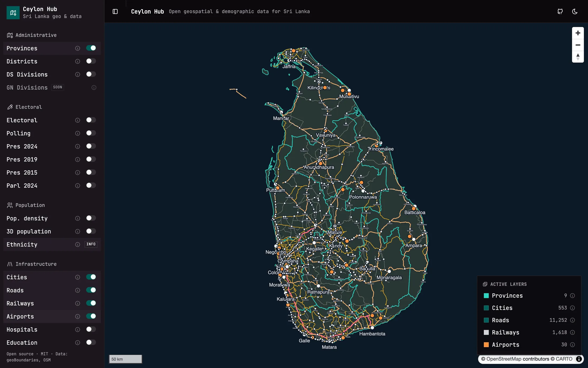The image size is (588, 368).
Task: Open info for Airports in Active Layers
Action: pyautogui.click(x=572, y=345)
